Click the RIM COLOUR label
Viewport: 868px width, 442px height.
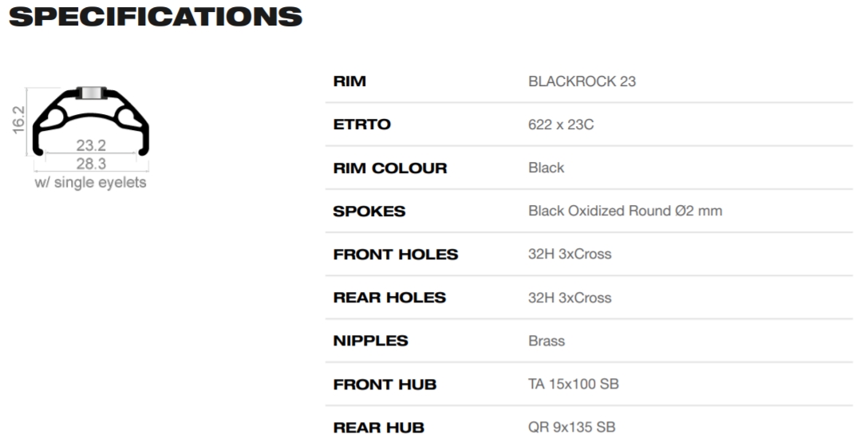389,168
